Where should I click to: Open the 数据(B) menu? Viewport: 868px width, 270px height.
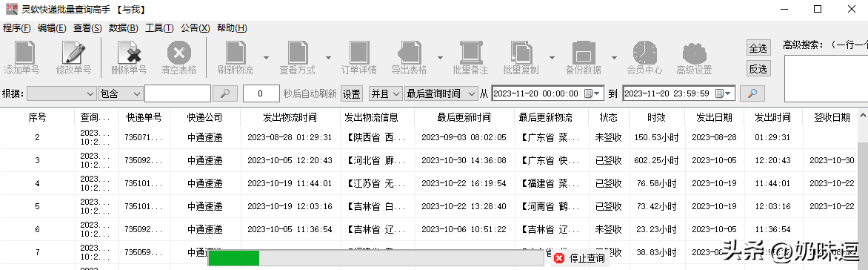coord(124,28)
